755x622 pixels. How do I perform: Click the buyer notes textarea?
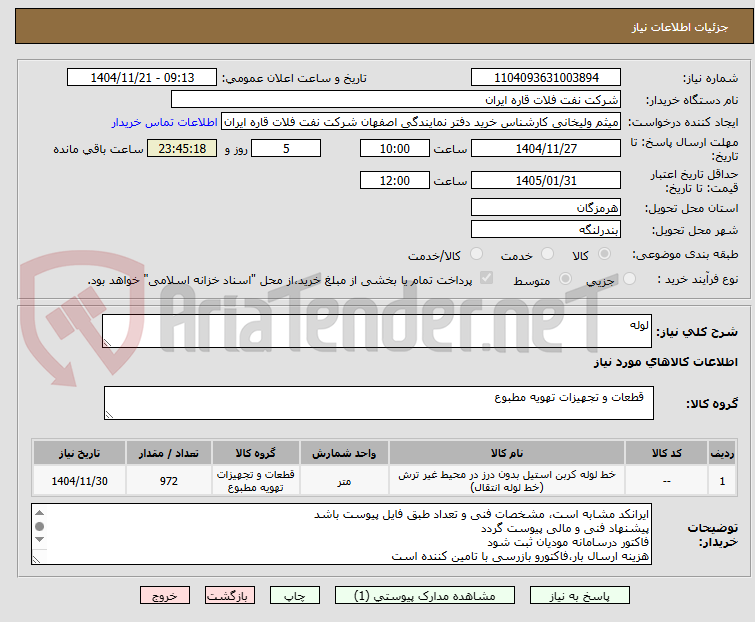click(x=341, y=534)
